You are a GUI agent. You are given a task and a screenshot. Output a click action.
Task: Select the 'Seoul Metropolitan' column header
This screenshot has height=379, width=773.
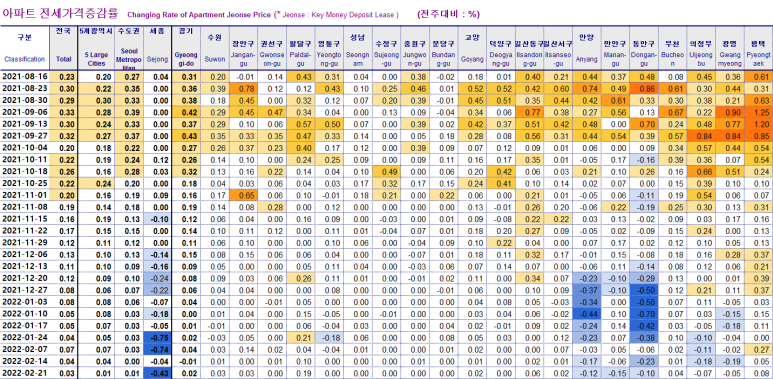(129, 48)
